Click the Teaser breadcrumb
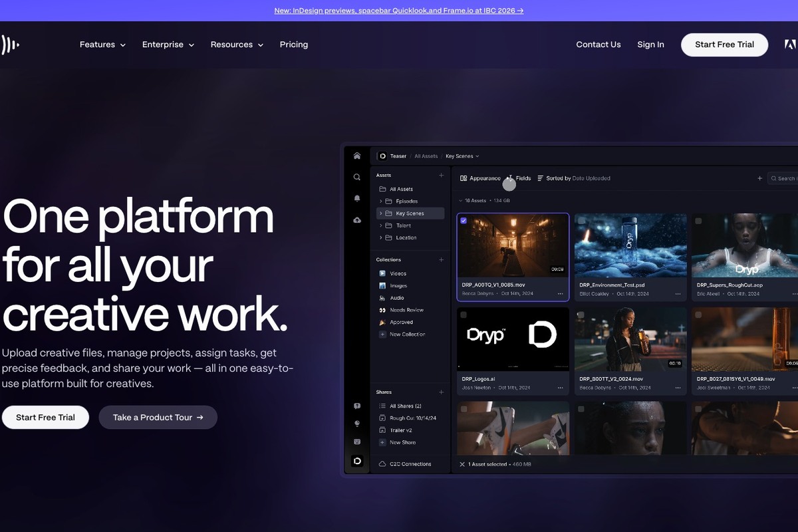This screenshot has width=798, height=532. click(398, 156)
